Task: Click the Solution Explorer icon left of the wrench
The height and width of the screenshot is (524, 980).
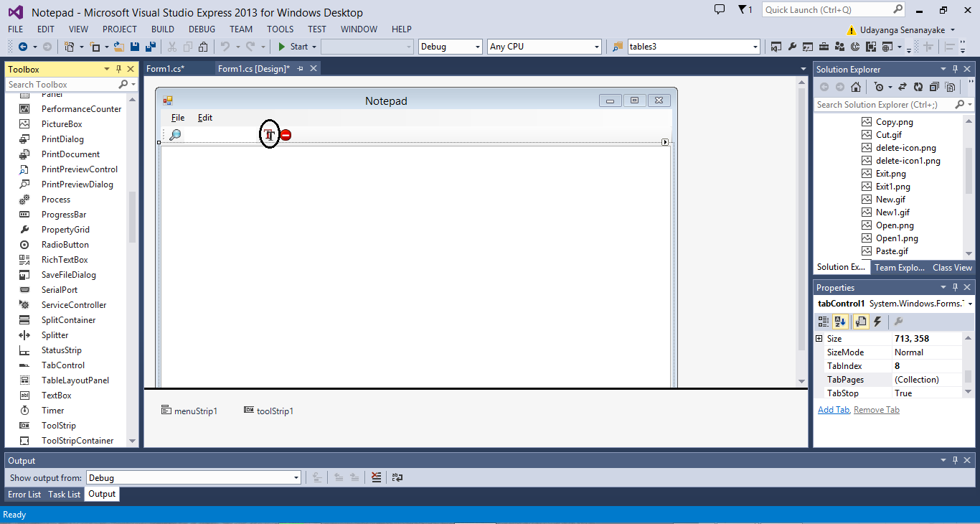Action: (x=776, y=47)
